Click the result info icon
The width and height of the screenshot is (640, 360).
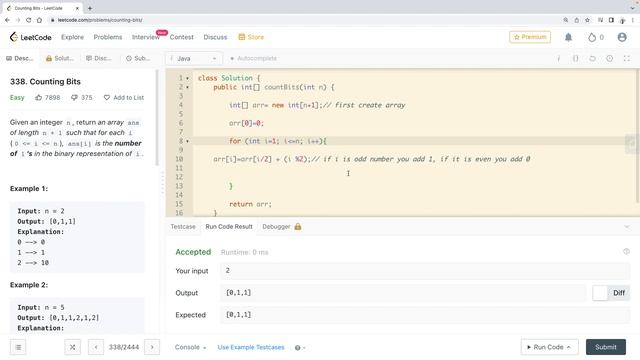tap(626, 251)
